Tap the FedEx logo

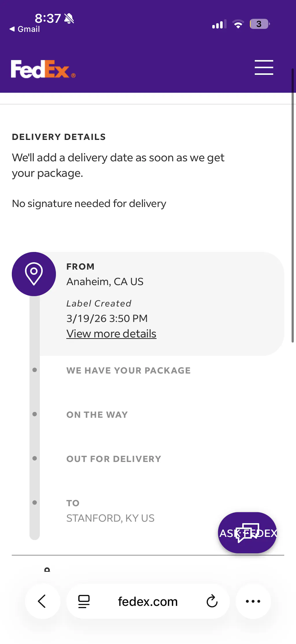click(43, 69)
